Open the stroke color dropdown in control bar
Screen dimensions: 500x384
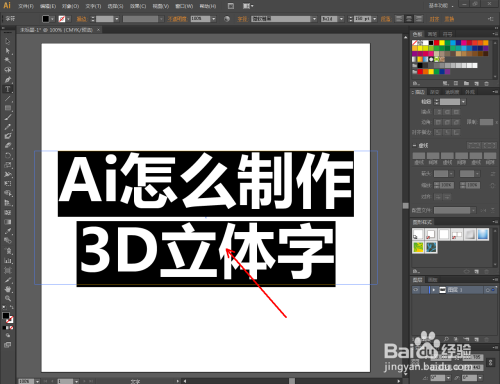tap(68, 19)
